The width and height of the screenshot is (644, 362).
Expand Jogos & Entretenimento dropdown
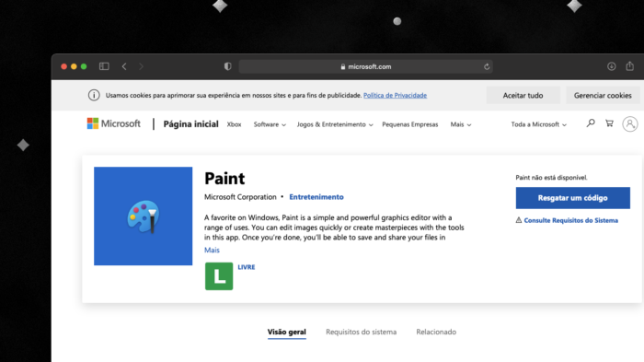[x=335, y=124]
